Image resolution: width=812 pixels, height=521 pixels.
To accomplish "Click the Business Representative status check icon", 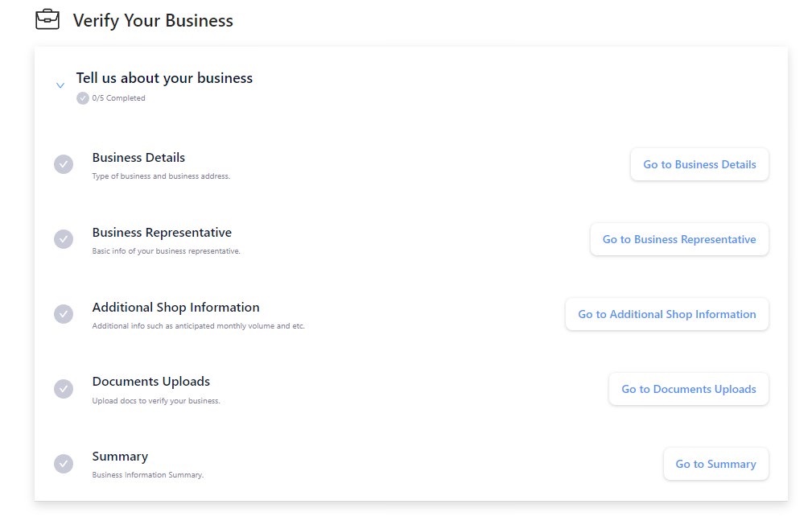I will point(64,239).
